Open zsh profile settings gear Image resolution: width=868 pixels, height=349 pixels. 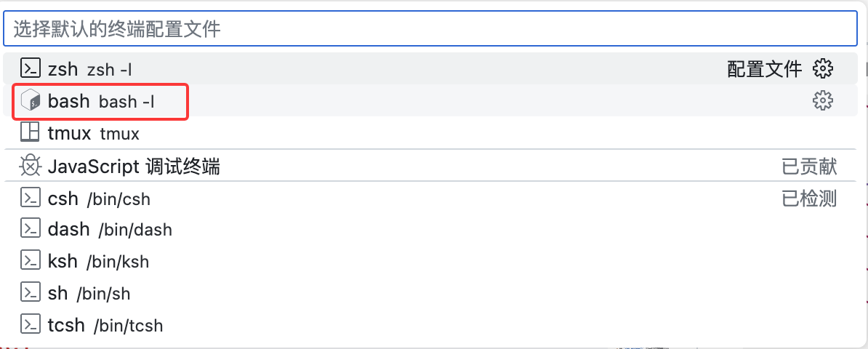822,69
